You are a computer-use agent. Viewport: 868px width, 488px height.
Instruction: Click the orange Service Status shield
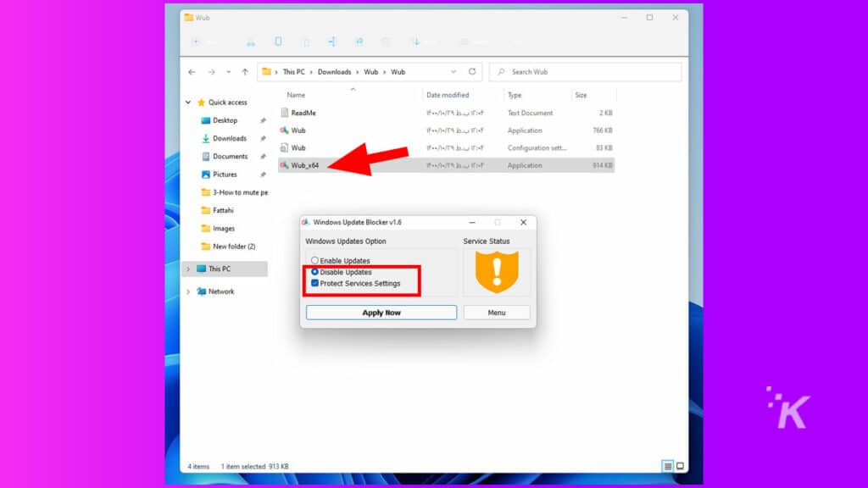point(497,272)
